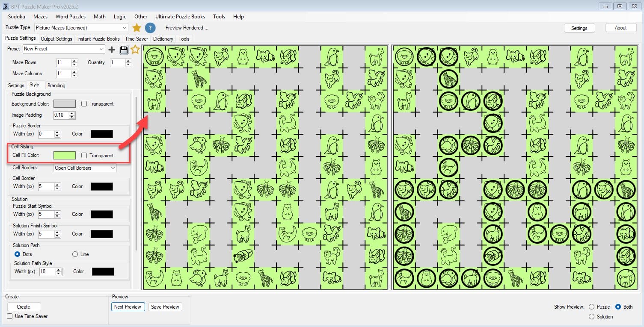Image resolution: width=644 pixels, height=327 pixels.
Task: Click the outlined star icon beside Preset
Action: point(135,50)
